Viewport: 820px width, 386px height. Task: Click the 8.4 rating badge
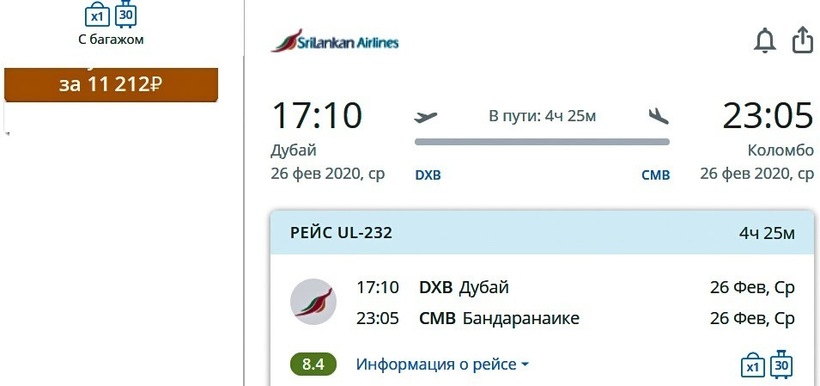pos(313,365)
